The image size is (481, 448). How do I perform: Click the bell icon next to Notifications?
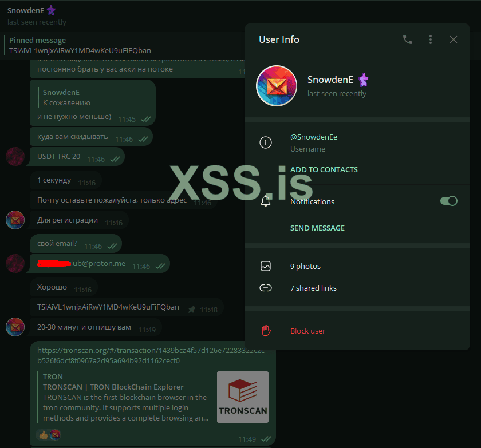point(266,201)
